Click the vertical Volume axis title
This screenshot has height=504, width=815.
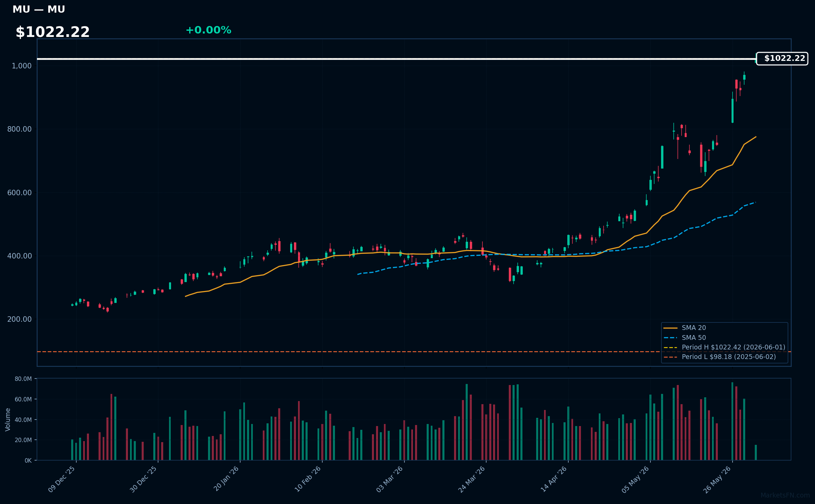point(8,419)
